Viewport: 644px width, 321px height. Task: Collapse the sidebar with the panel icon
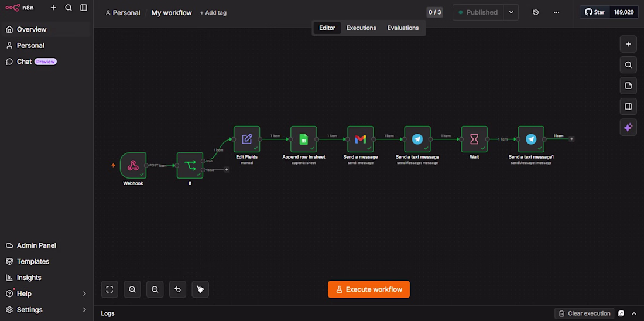click(x=84, y=8)
